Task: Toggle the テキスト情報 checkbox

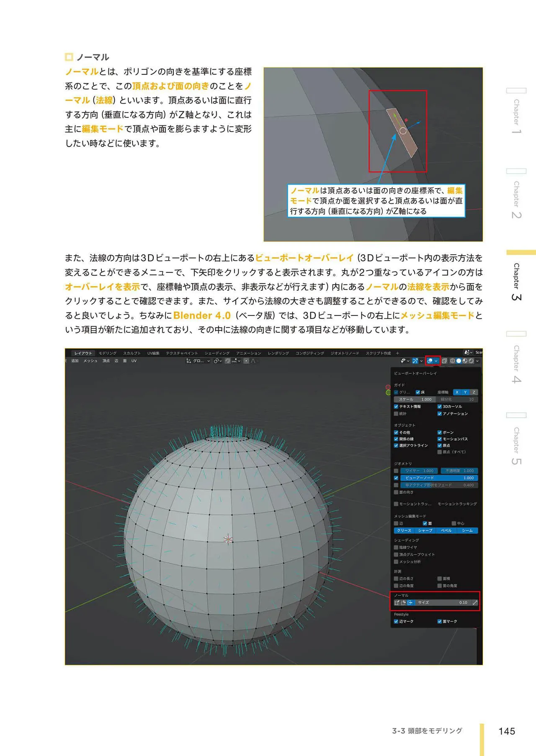Action: 396,407
